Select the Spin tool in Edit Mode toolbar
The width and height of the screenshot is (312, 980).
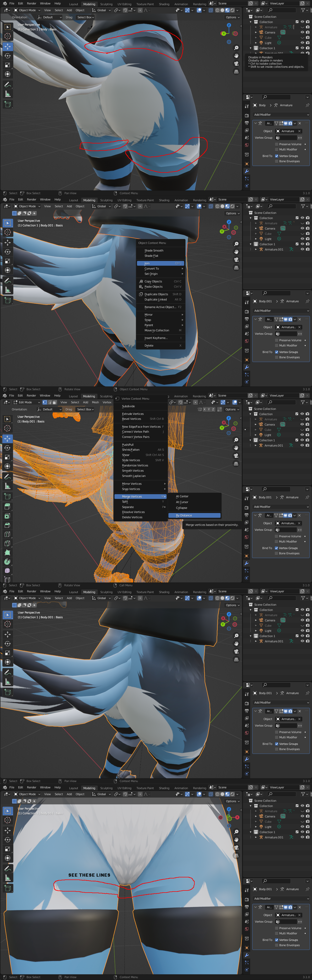pyautogui.click(x=7, y=561)
